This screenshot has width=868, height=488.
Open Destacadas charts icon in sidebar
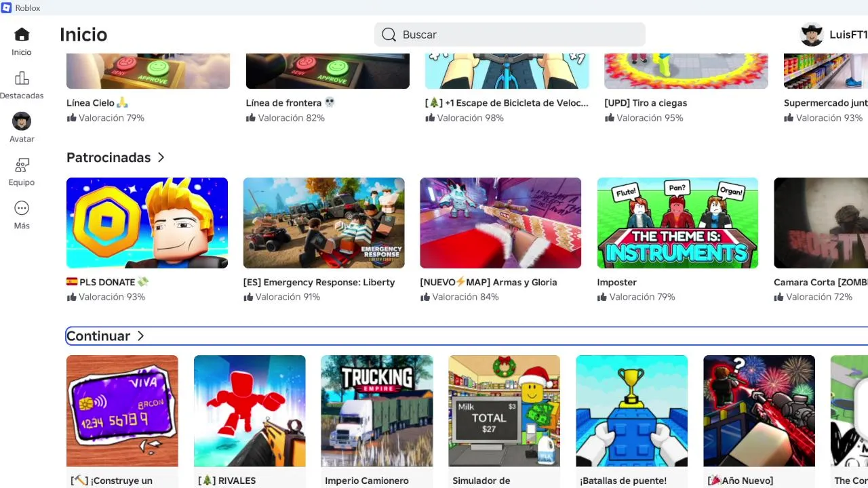(22, 78)
